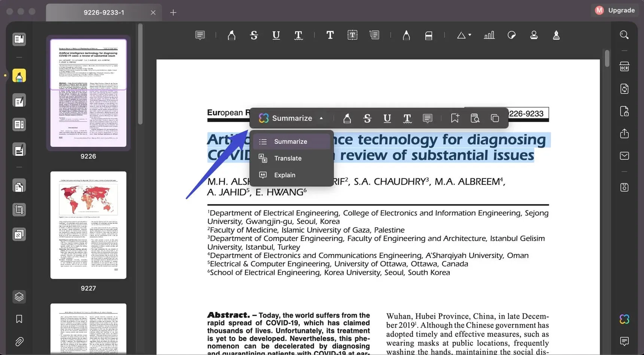The width and height of the screenshot is (644, 355).
Task: Click the OCR recognition icon in right sidebar
Action: (x=624, y=67)
